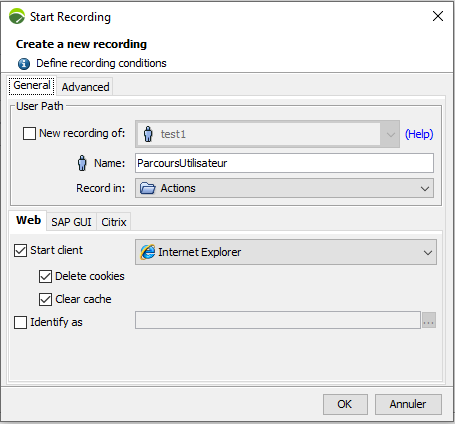Image resolution: width=455 pixels, height=424 pixels.
Task: Check the Identify as checkbox
Action: (x=20, y=322)
